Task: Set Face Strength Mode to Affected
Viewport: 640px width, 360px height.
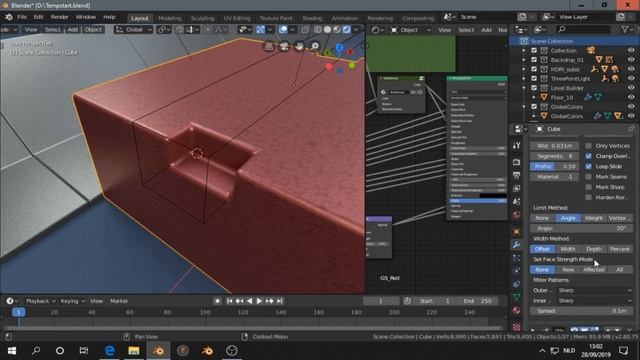Action: point(593,269)
